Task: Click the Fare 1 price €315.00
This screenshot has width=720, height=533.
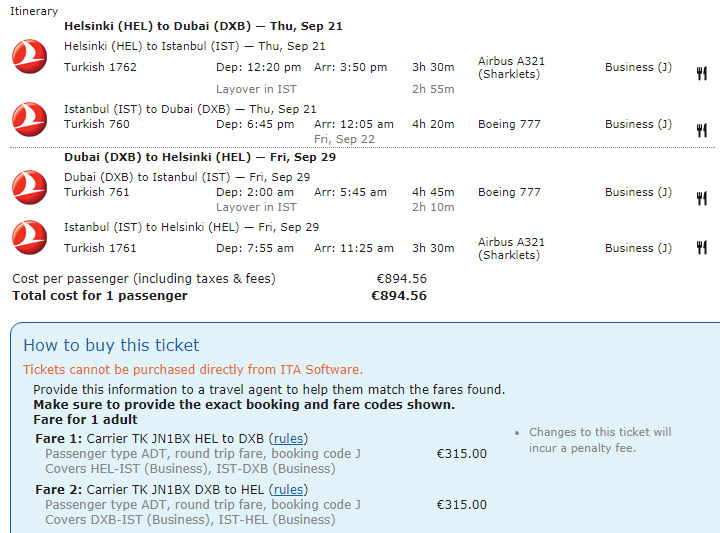Action: 461,454
